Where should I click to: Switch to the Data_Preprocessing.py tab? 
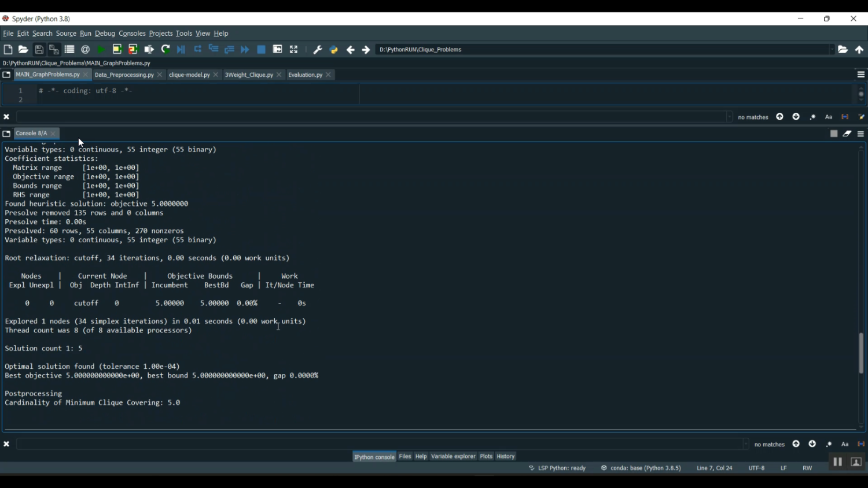point(124,75)
